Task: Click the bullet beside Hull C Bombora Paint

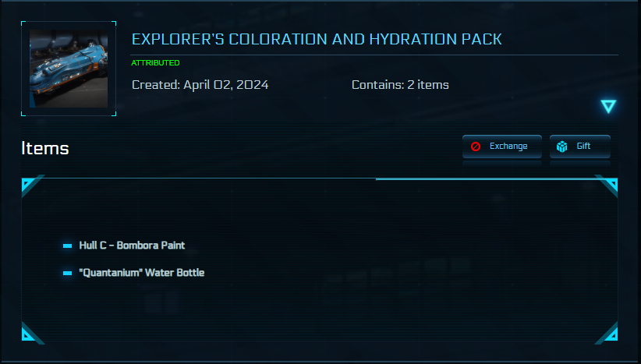Action: tap(67, 246)
